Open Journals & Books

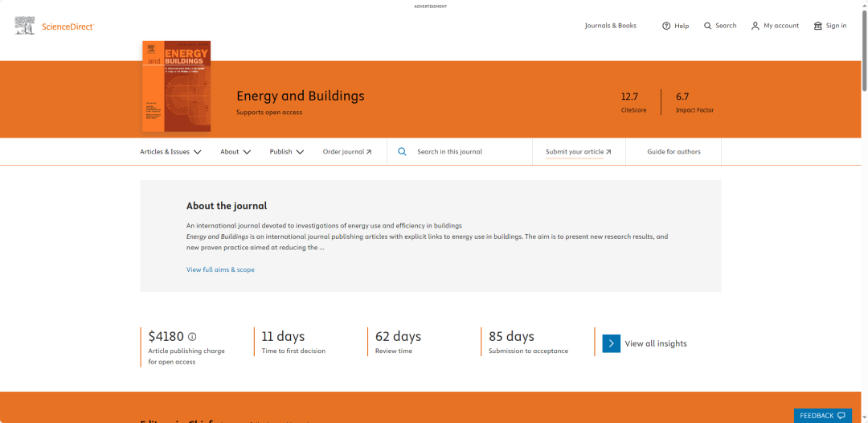[611, 26]
